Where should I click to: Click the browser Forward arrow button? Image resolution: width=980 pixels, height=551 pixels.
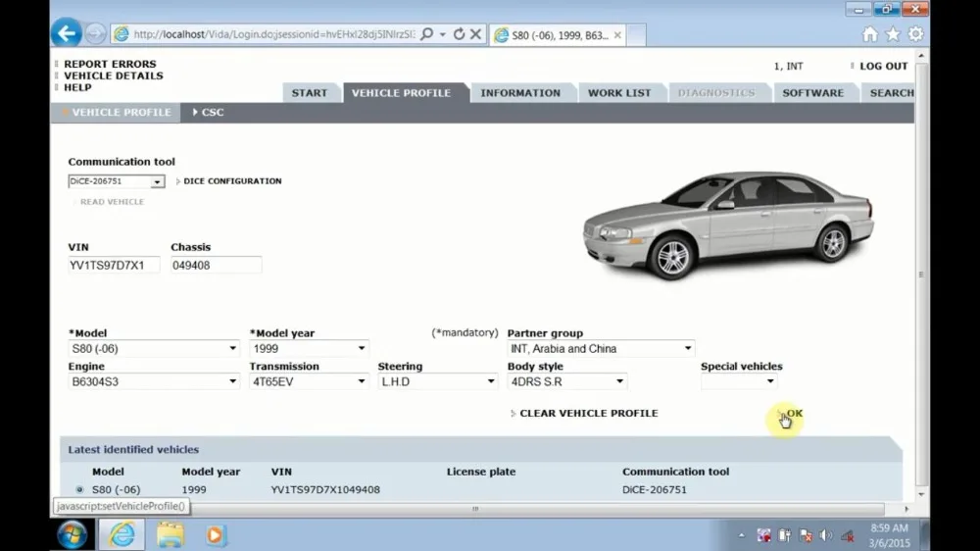(x=96, y=33)
